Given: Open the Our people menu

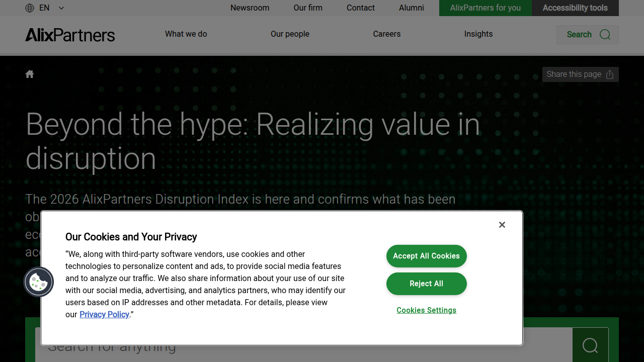Looking at the screenshot, I should point(290,34).
